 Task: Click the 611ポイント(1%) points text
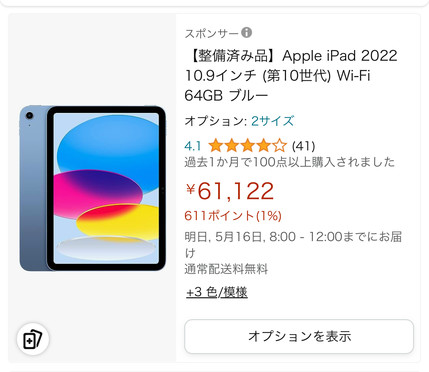(233, 216)
